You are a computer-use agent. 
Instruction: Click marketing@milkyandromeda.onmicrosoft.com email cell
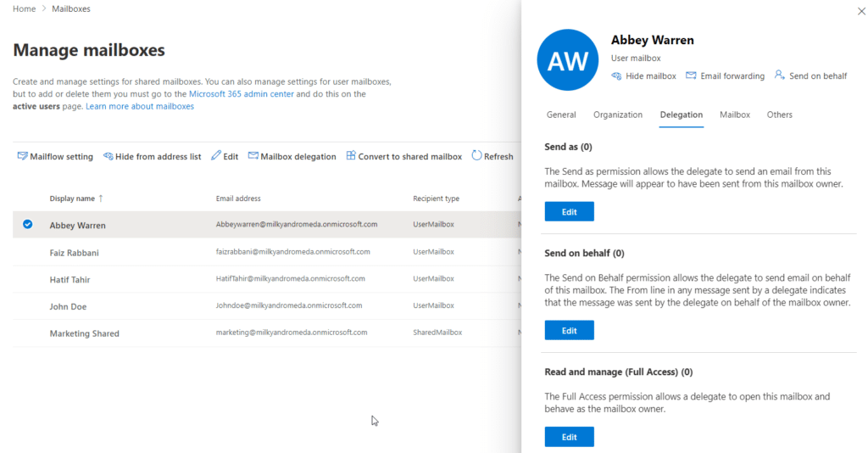pos(292,333)
